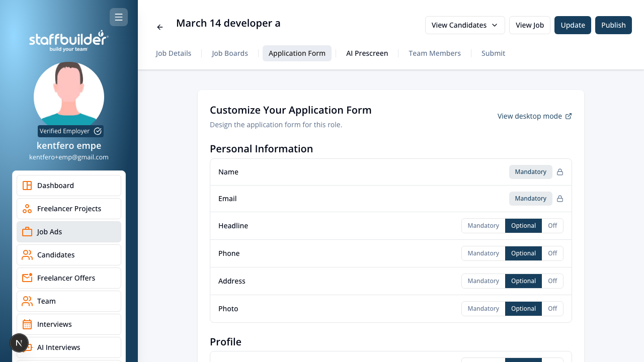
Task: Open Candidates in the sidebar
Action: (x=69, y=255)
